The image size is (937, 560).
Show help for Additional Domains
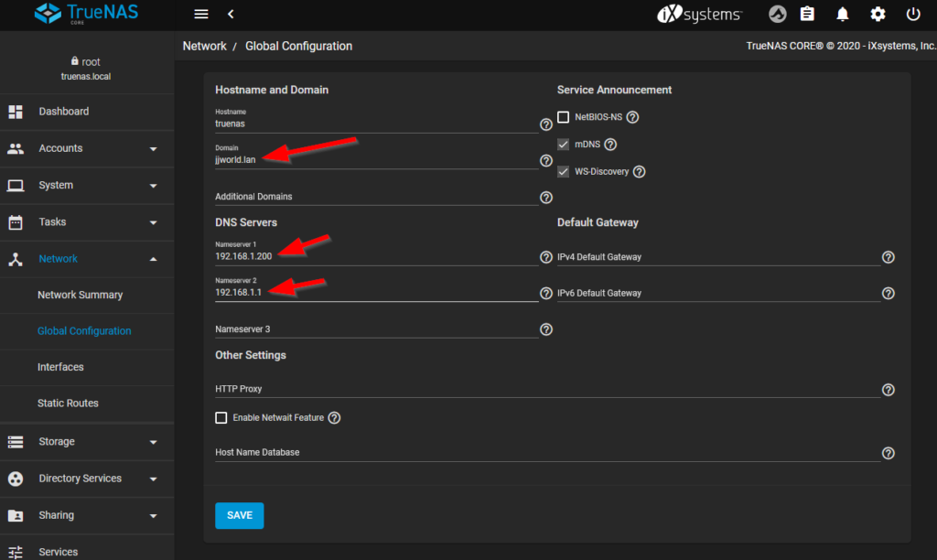546,198
